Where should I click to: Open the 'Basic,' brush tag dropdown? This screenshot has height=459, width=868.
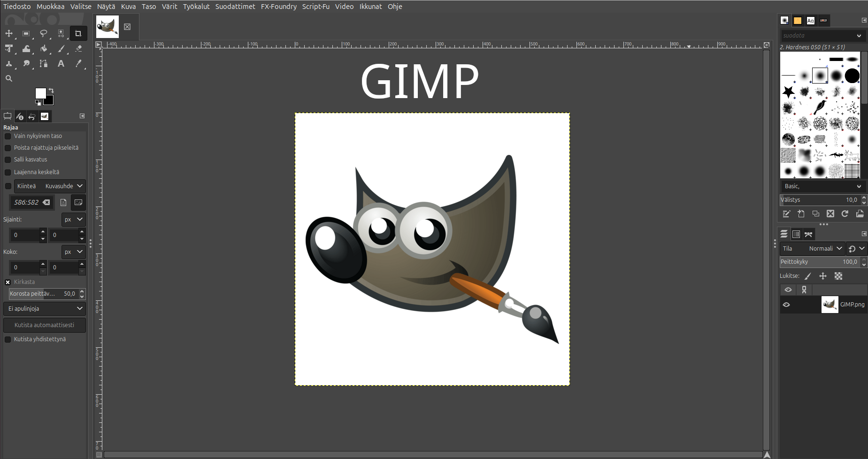click(x=822, y=186)
